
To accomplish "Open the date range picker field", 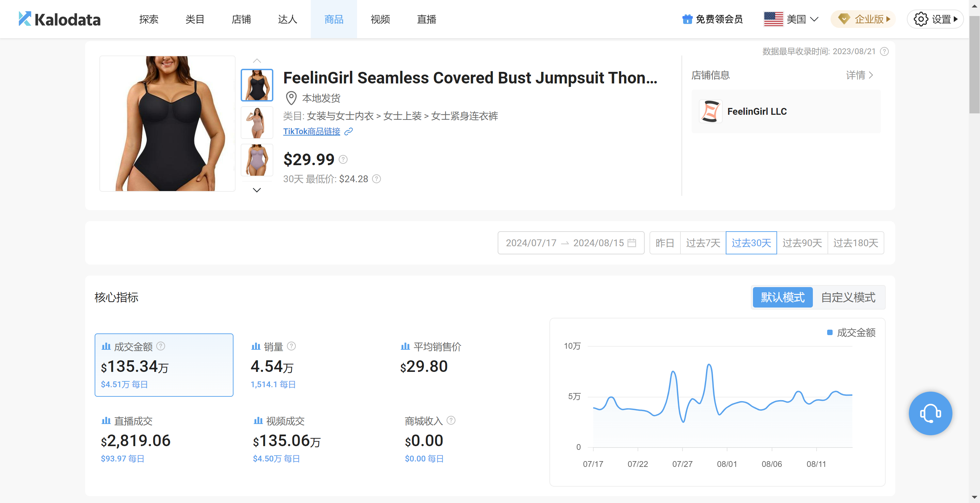I will [571, 243].
